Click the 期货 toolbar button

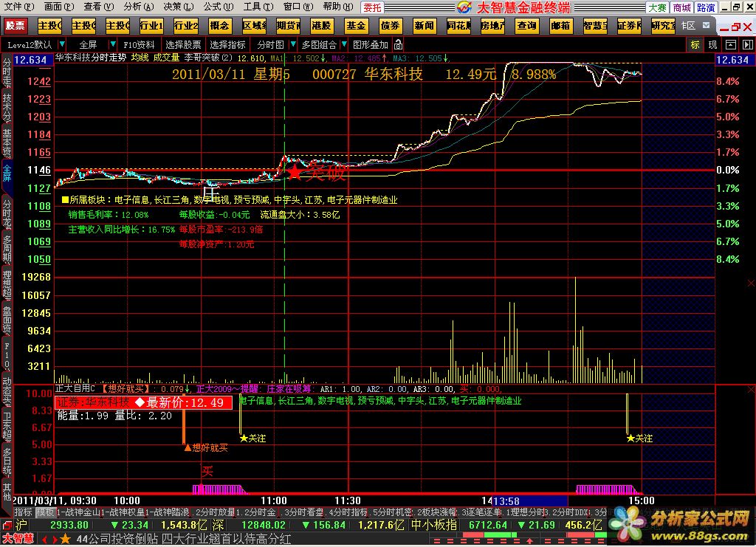coord(289,26)
